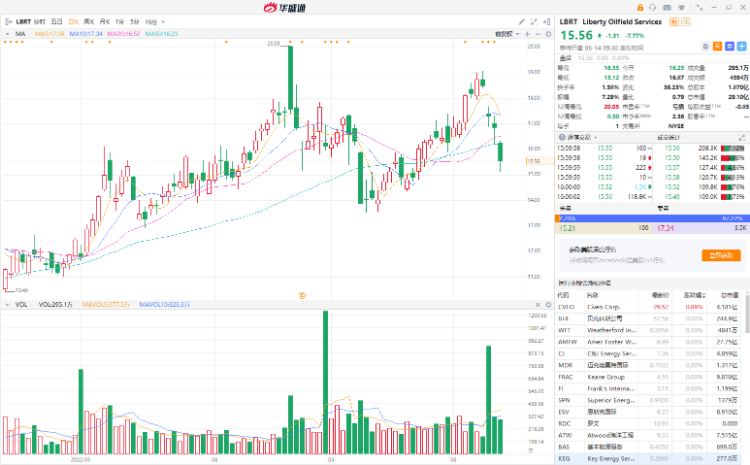The width and height of the screenshot is (750, 465).
Task: Select the 5-minute chart tab
Action: point(135,22)
